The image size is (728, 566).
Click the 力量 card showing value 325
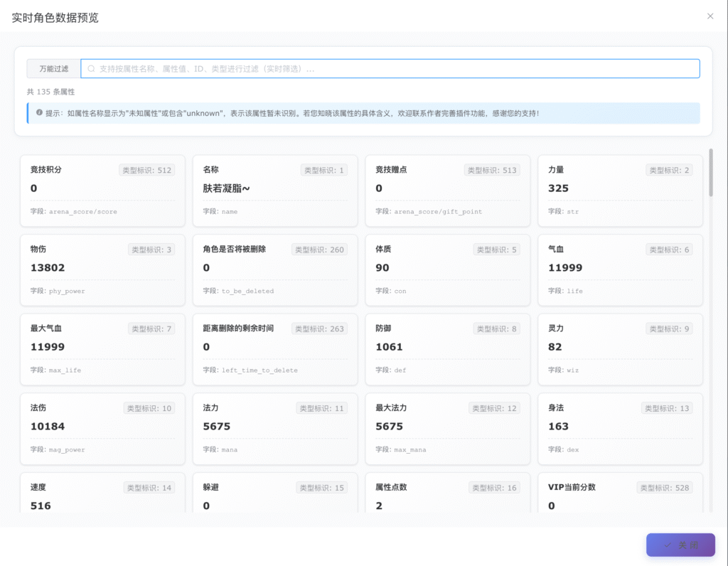click(620, 191)
